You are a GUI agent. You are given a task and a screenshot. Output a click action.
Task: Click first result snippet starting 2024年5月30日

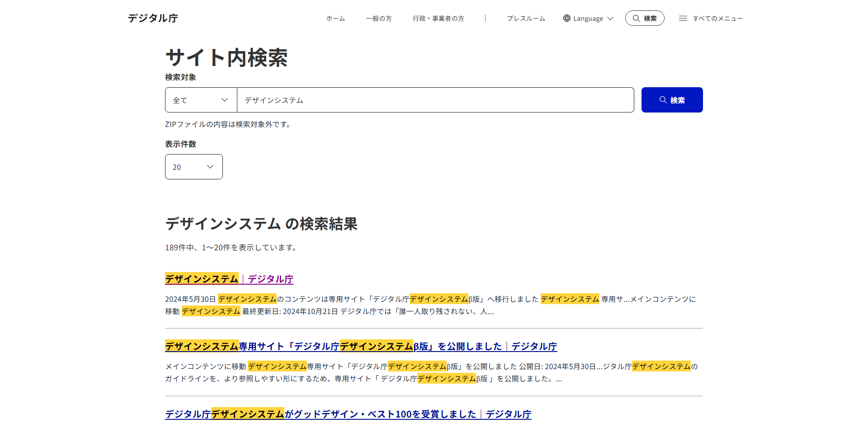click(x=430, y=305)
